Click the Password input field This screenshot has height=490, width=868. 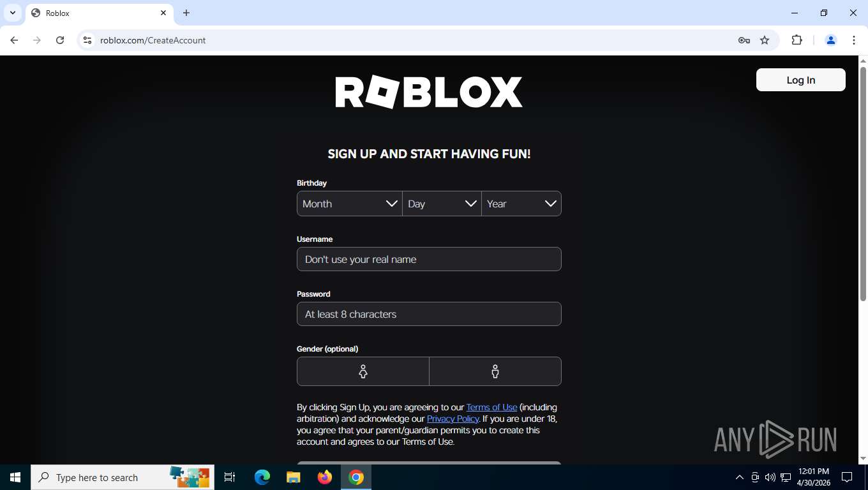(429, 314)
